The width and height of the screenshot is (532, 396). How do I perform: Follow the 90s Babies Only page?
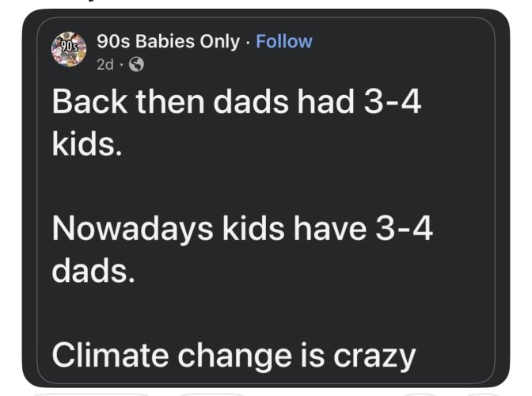point(284,41)
